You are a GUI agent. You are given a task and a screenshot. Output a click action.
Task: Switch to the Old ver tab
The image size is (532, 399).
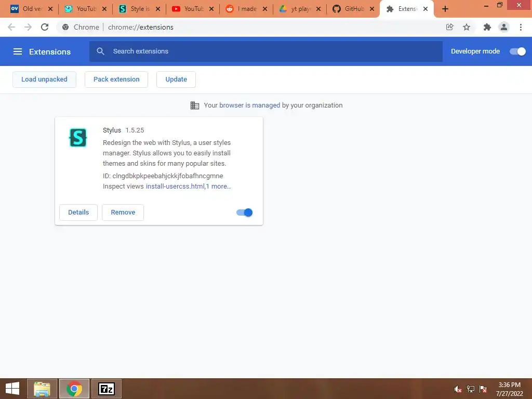tap(32, 9)
